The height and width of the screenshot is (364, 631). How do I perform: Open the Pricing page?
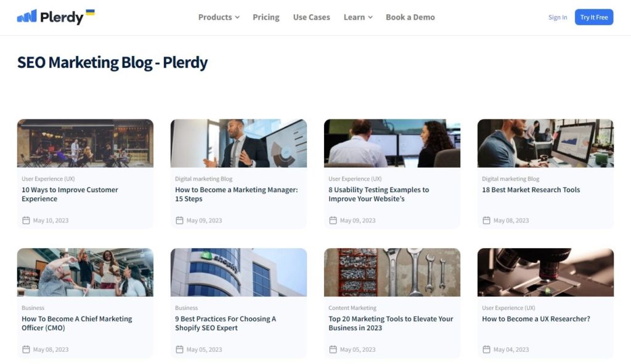click(x=266, y=17)
